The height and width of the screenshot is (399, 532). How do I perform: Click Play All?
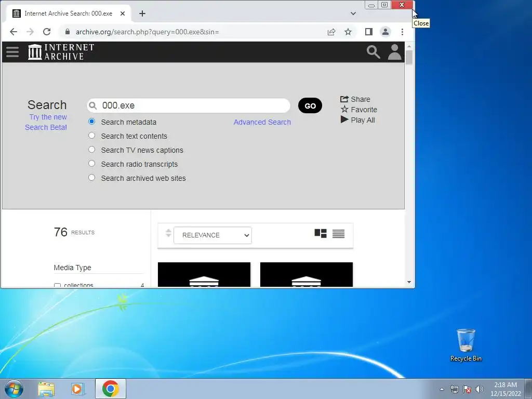click(x=357, y=120)
